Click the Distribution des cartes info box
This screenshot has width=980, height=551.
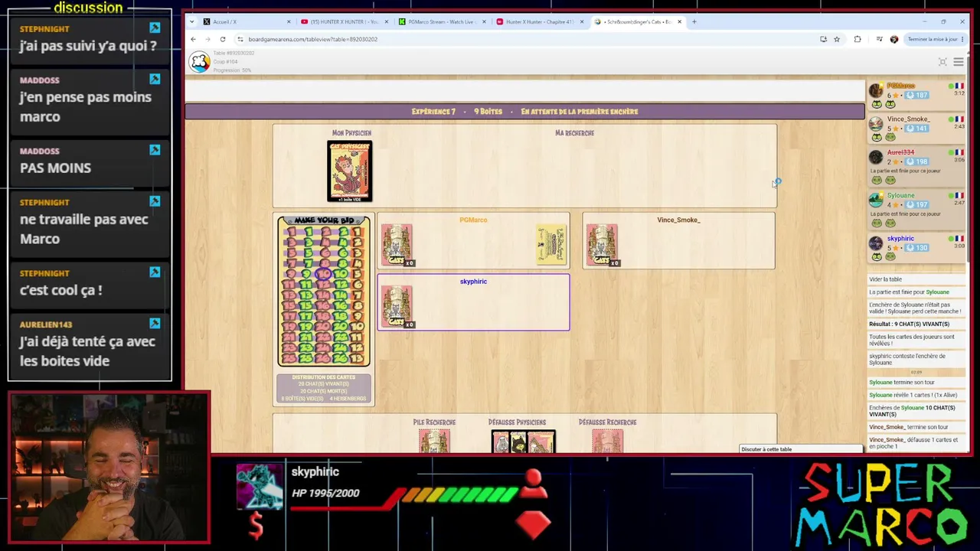coord(324,388)
